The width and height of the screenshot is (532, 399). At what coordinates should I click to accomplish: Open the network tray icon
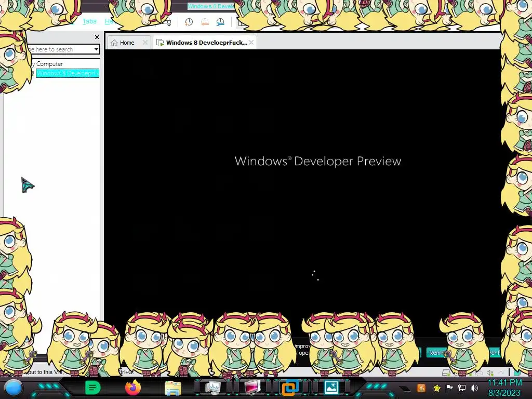tap(462, 388)
